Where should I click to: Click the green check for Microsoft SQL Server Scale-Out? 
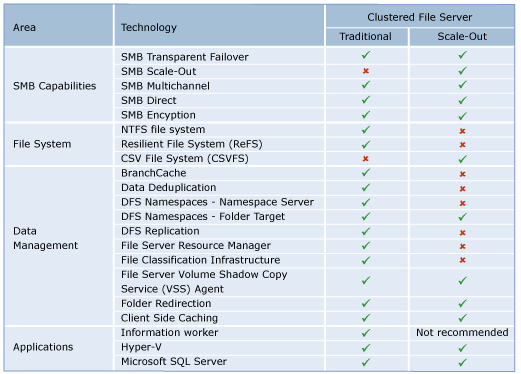click(462, 362)
